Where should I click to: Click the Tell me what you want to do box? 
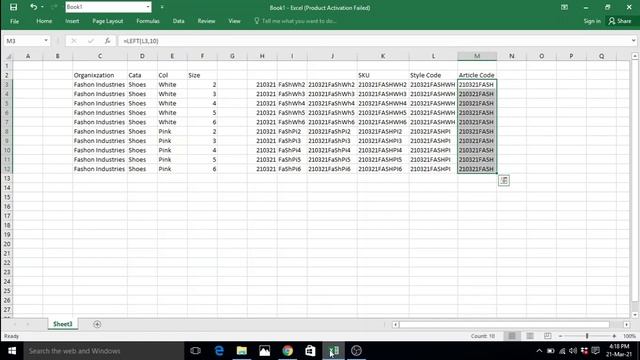pos(296,21)
